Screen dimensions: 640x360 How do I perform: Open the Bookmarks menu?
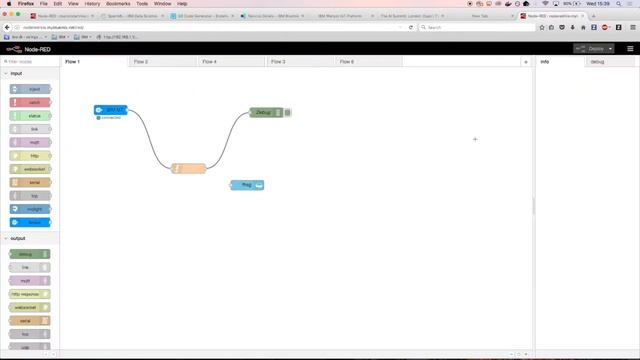pyautogui.click(x=118, y=4)
